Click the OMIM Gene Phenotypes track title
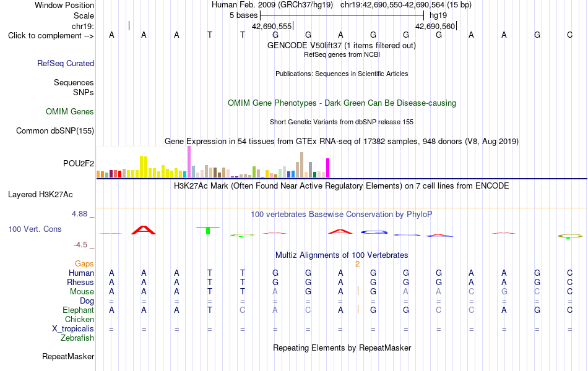The height and width of the screenshot is (371, 588). [342, 103]
